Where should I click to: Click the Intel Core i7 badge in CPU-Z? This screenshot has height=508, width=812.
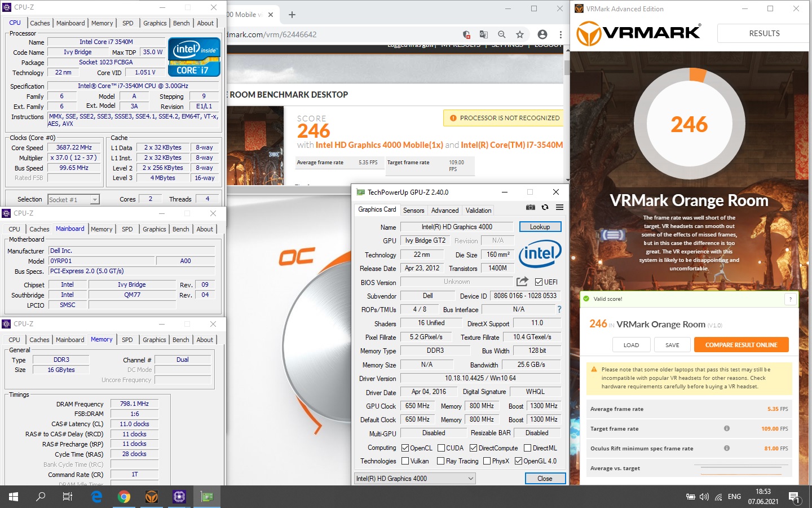(194, 56)
